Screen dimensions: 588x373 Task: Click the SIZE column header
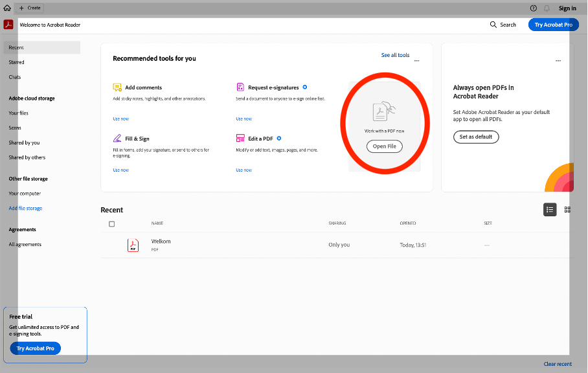click(488, 223)
